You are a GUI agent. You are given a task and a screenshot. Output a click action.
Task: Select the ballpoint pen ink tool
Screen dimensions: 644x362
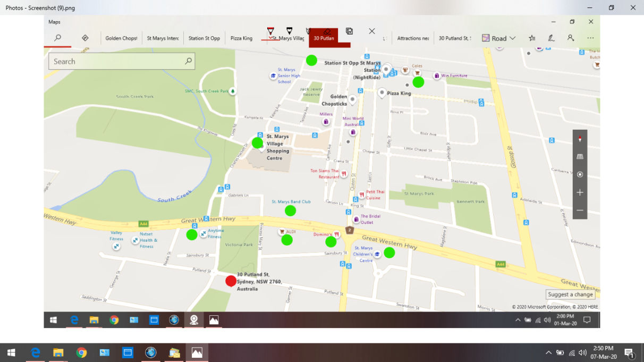coord(270,32)
